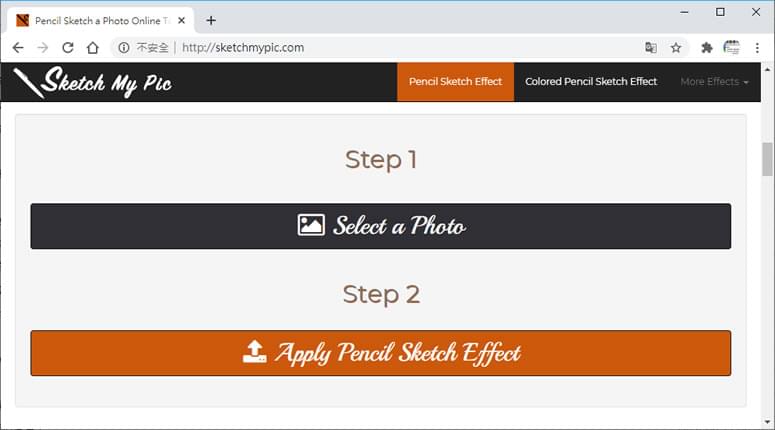Click the Select a Photo button
The height and width of the screenshot is (430, 775).
(x=381, y=226)
